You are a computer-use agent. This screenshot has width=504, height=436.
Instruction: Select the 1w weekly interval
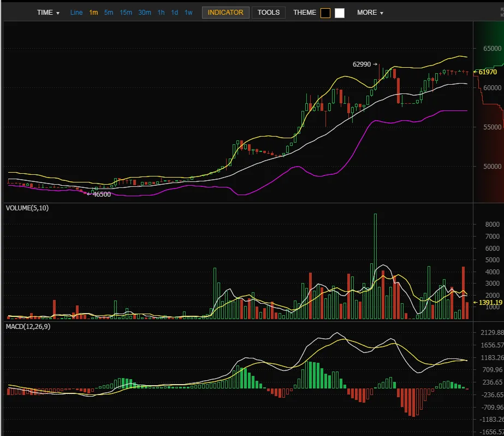coord(188,13)
